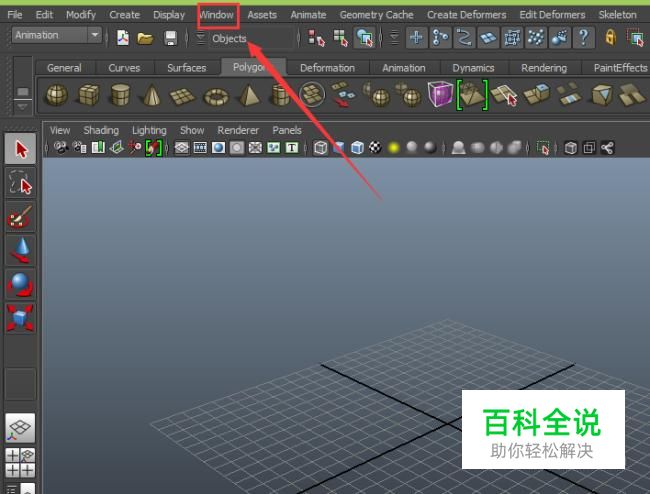Toggle curve selection mask icon
Viewport: 650px width, 494px height.
point(464,38)
